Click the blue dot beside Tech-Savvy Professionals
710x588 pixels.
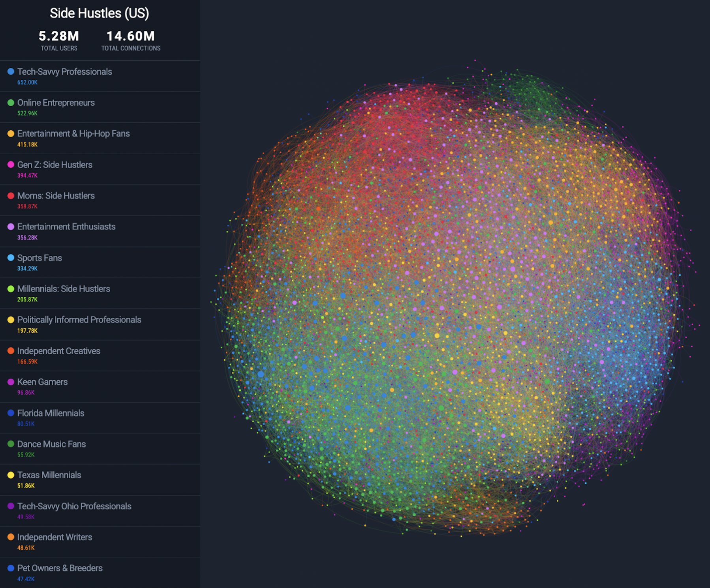coord(11,71)
